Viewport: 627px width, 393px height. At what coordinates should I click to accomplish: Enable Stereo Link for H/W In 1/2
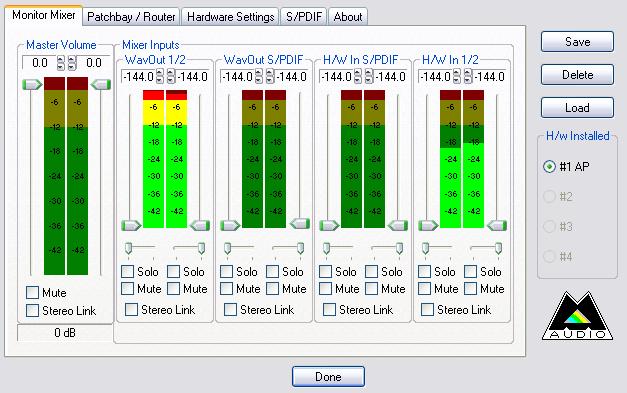click(x=427, y=309)
